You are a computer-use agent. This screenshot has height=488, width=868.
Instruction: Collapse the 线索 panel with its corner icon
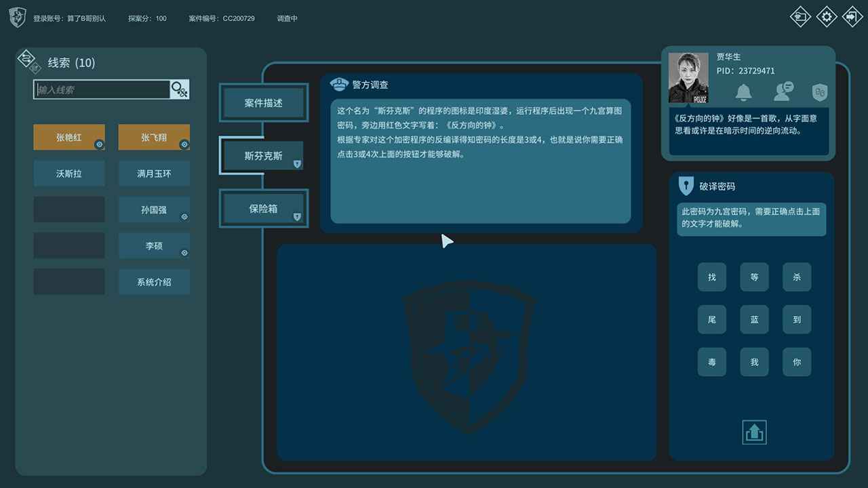(x=26, y=60)
